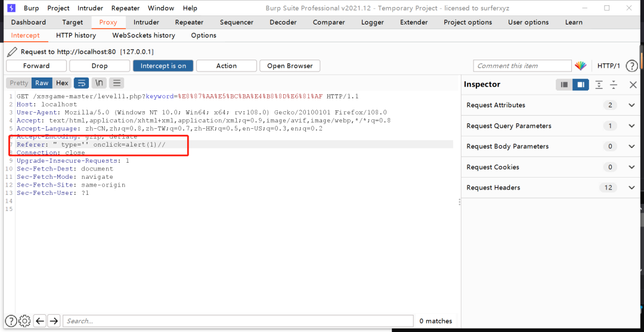
Task: Open the Learn tab
Action: [574, 22]
